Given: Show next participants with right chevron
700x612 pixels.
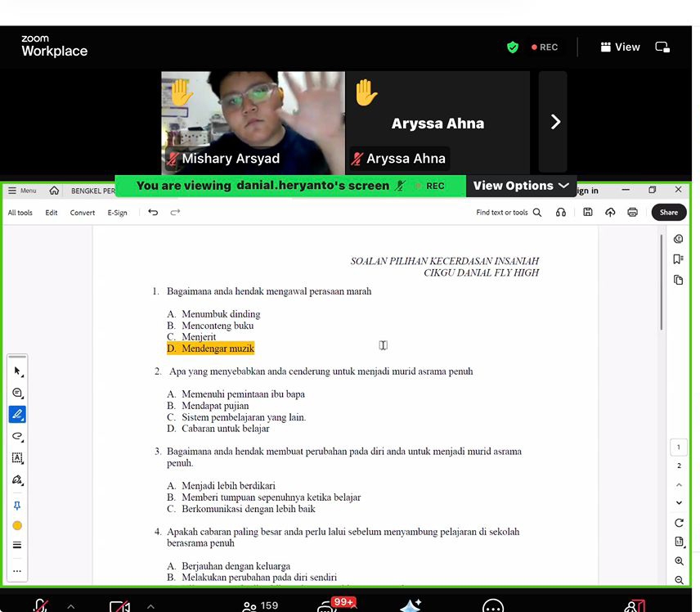Looking at the screenshot, I should [x=555, y=122].
